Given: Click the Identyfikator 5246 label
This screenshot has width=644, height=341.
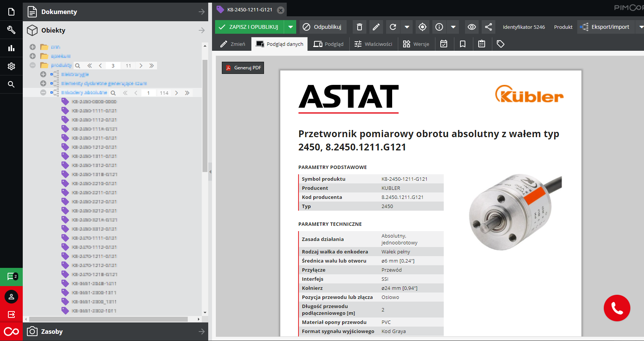Looking at the screenshot, I should (x=524, y=27).
